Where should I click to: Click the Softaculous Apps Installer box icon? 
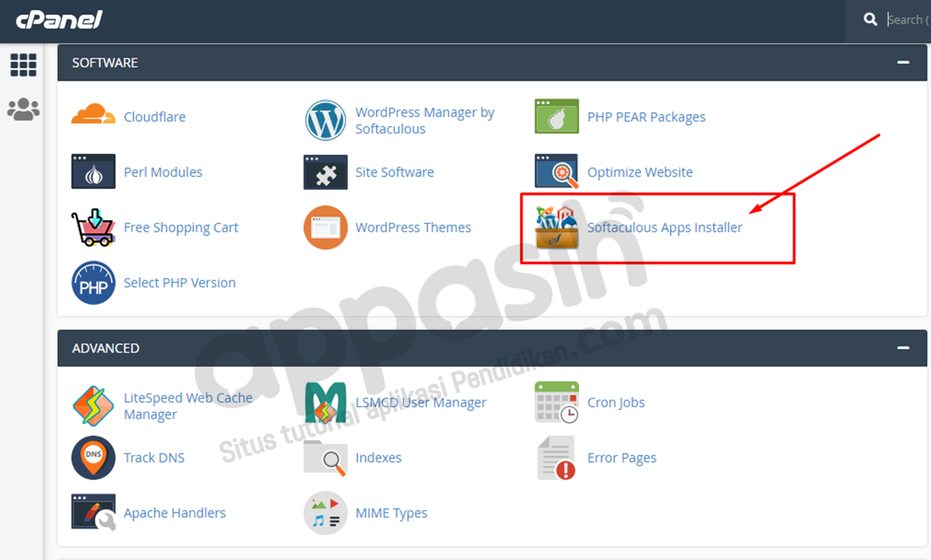556,227
